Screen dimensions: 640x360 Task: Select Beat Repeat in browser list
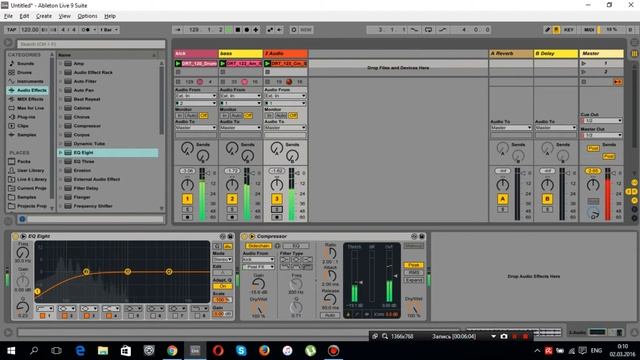tap(87, 99)
